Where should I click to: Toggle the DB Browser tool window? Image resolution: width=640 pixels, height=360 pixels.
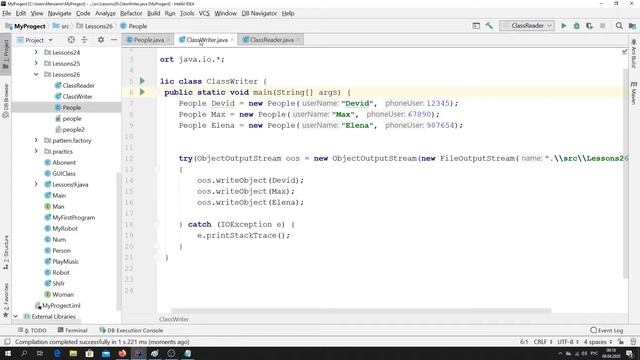pos(6,100)
